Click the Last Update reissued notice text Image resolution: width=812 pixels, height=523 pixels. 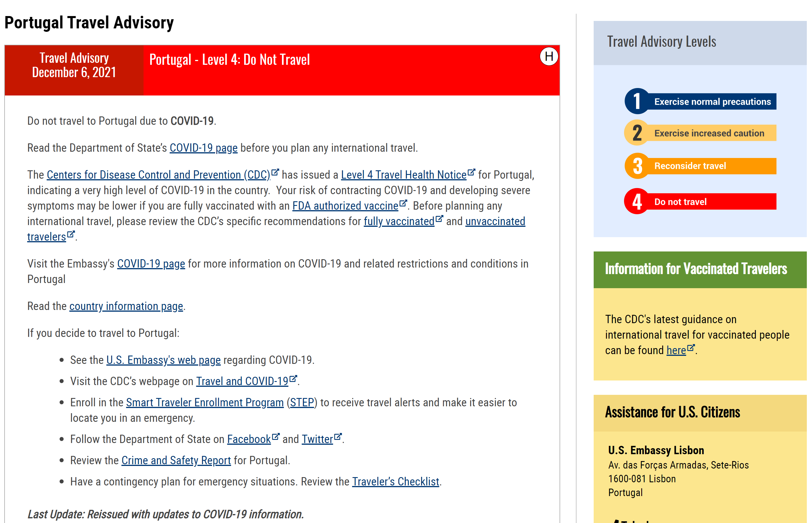[166, 514]
